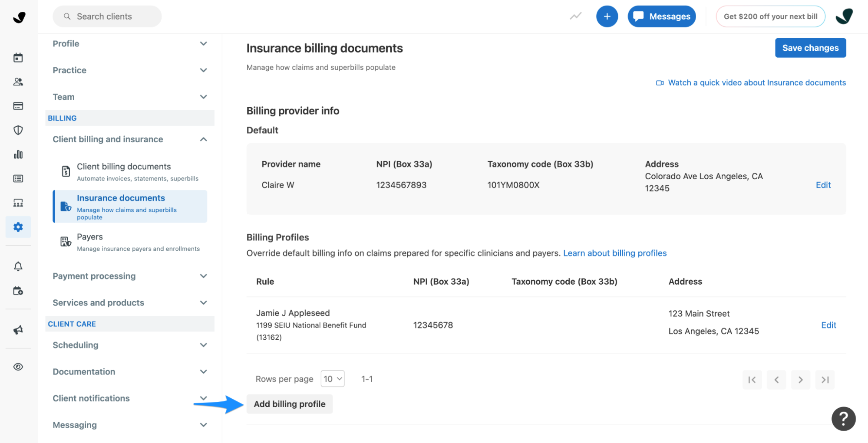868x443 pixels.
Task: Expand the Profile settings section
Action: [x=129, y=43]
